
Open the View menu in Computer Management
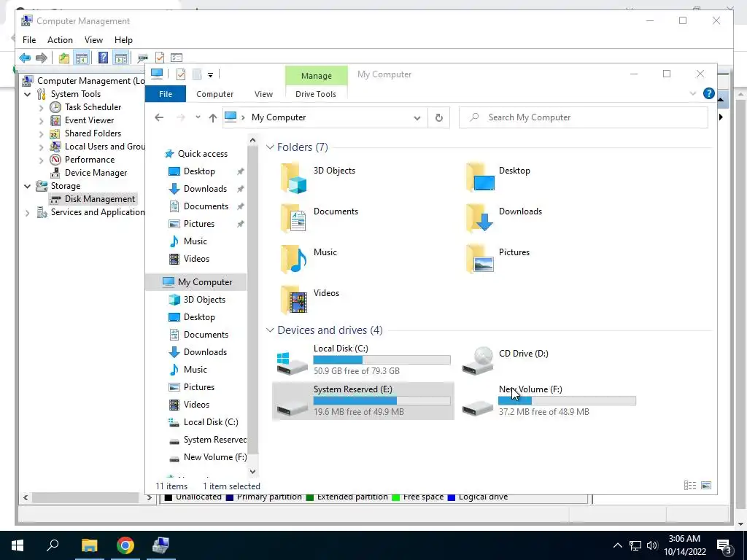click(x=93, y=40)
